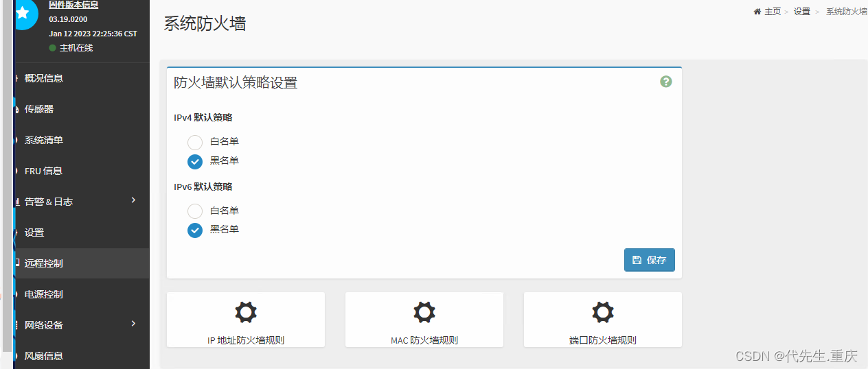Image resolution: width=868 pixels, height=369 pixels.
Task: Open 系统清单 in the sidebar
Action: (x=81, y=140)
